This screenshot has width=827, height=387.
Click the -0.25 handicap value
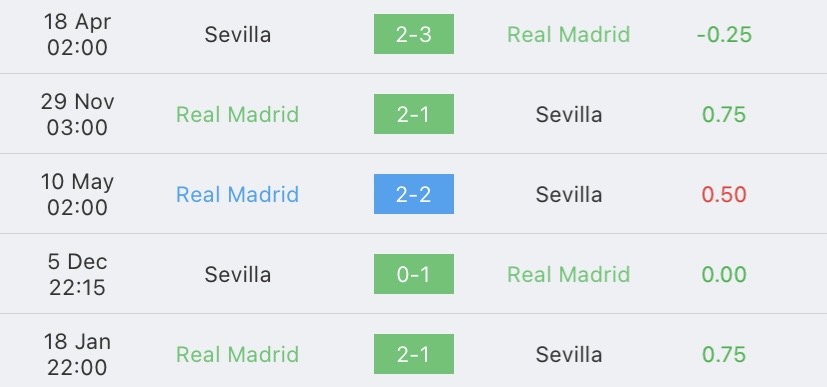pos(724,34)
